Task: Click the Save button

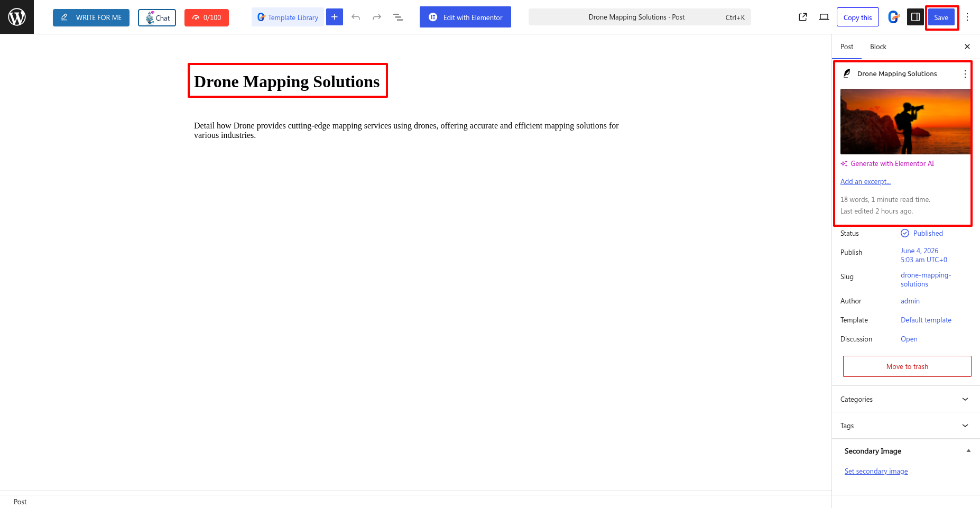Action: coord(941,17)
